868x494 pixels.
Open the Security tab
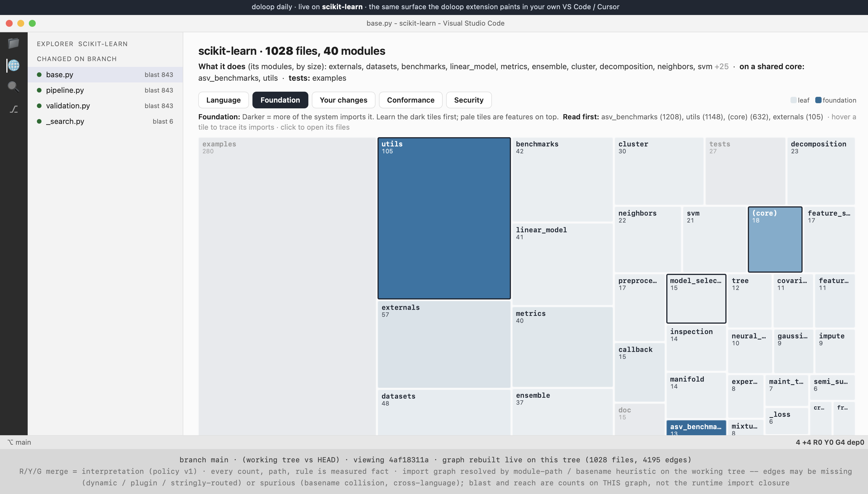468,100
